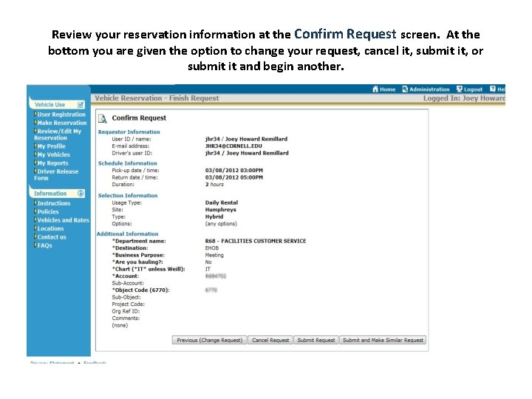The height and width of the screenshot is (399, 532).
Task: Open the Home link in top bar
Action: [387, 89]
